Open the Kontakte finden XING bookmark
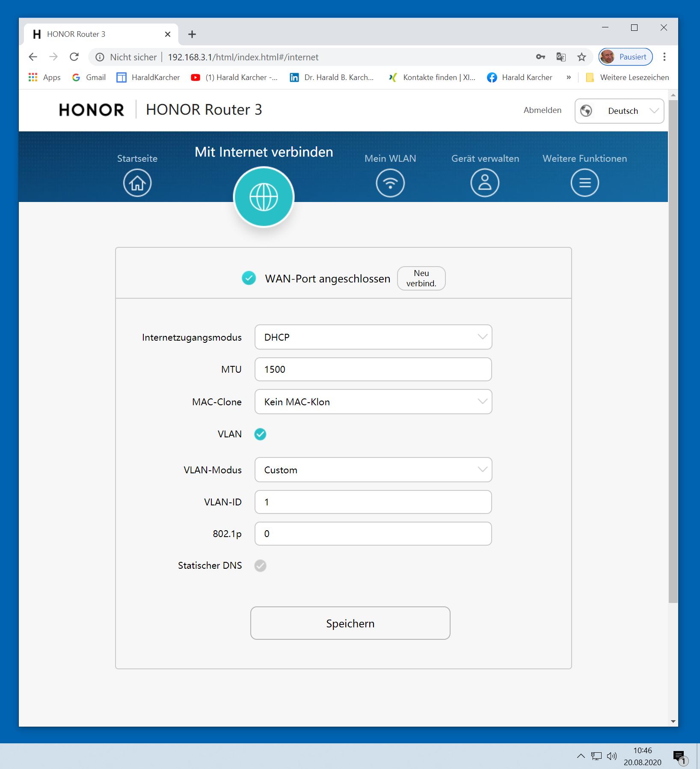This screenshot has height=769, width=700. point(432,77)
